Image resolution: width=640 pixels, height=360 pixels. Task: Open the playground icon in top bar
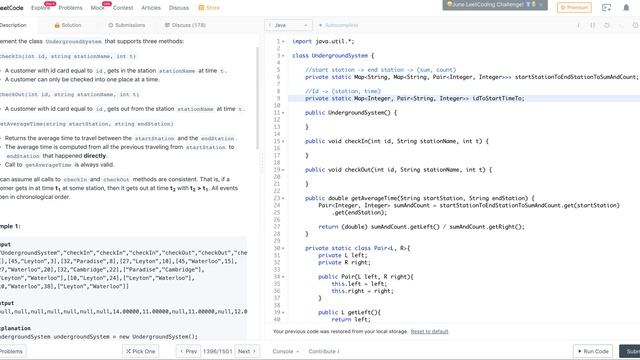click(607, 7)
